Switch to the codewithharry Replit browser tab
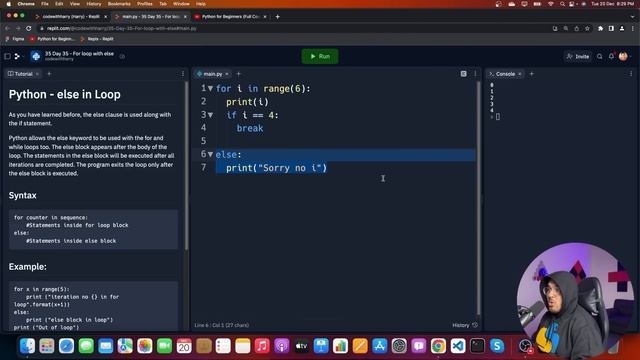Viewport: 640px width, 360px height. [71, 17]
